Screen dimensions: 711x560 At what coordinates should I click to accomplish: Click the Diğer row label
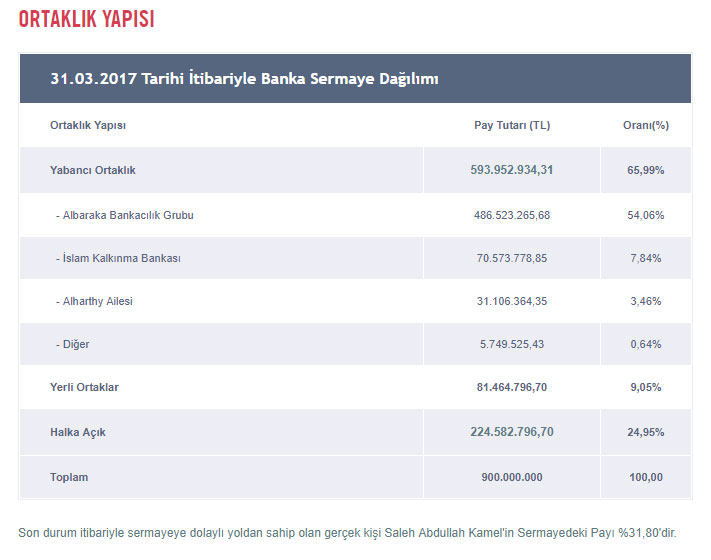coord(73,344)
